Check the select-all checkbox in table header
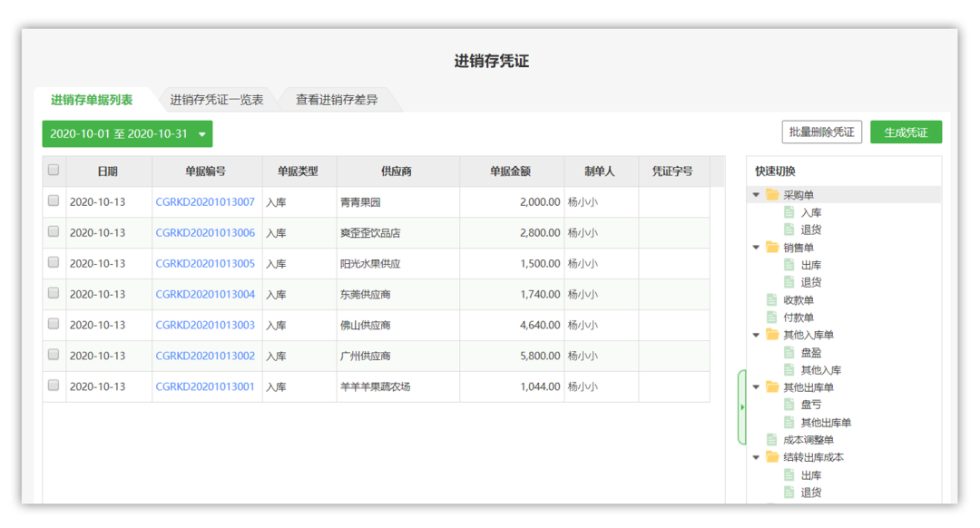The width and height of the screenshot is (980, 528). [x=53, y=171]
